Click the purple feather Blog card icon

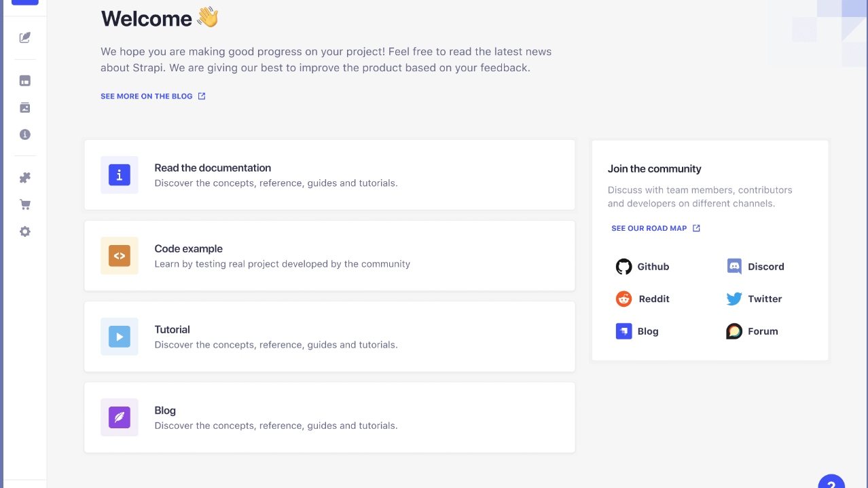(120, 417)
